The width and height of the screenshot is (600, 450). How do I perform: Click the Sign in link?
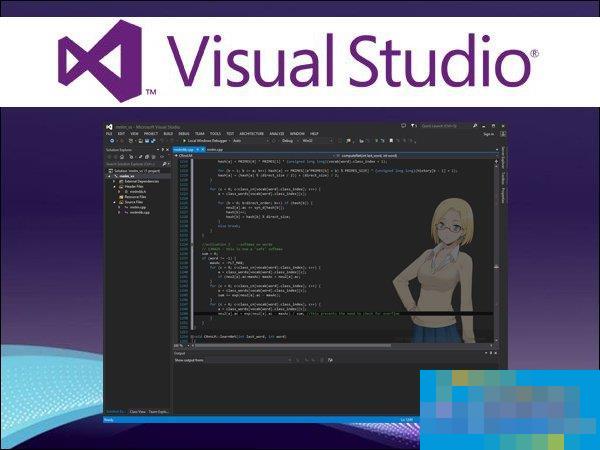coord(489,134)
